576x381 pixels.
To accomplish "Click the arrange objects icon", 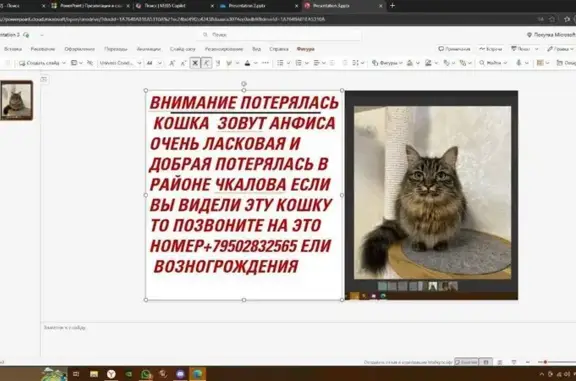I will (447, 63).
